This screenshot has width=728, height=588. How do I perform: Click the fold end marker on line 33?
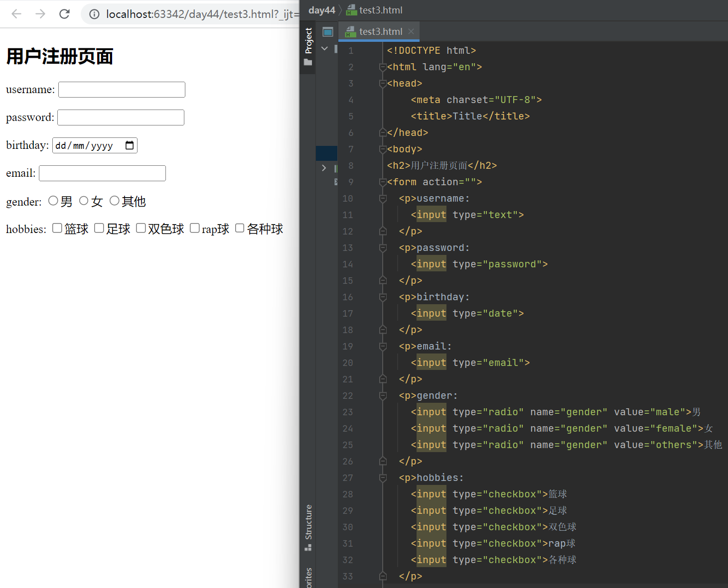coord(383,577)
